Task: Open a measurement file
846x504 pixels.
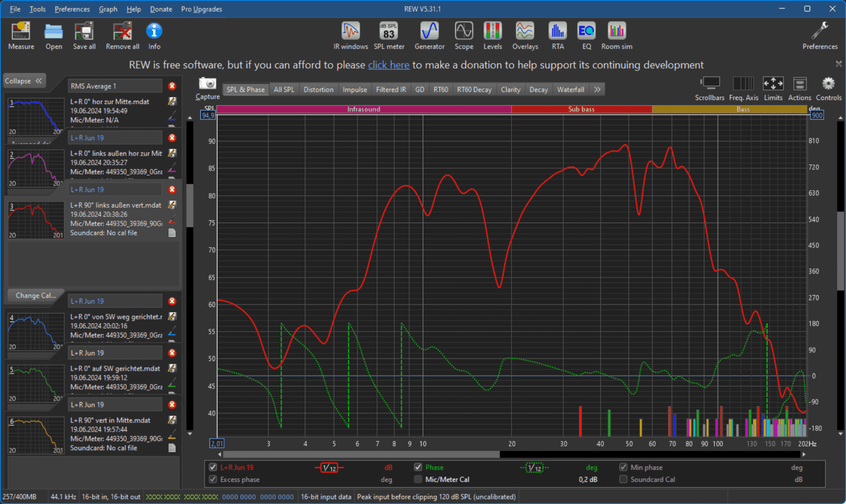Action: click(x=54, y=36)
